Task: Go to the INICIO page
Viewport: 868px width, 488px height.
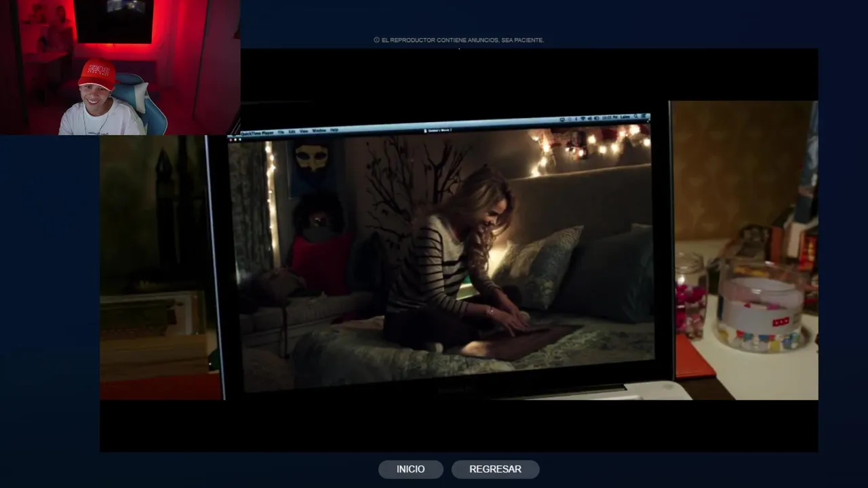Action: [410, 469]
